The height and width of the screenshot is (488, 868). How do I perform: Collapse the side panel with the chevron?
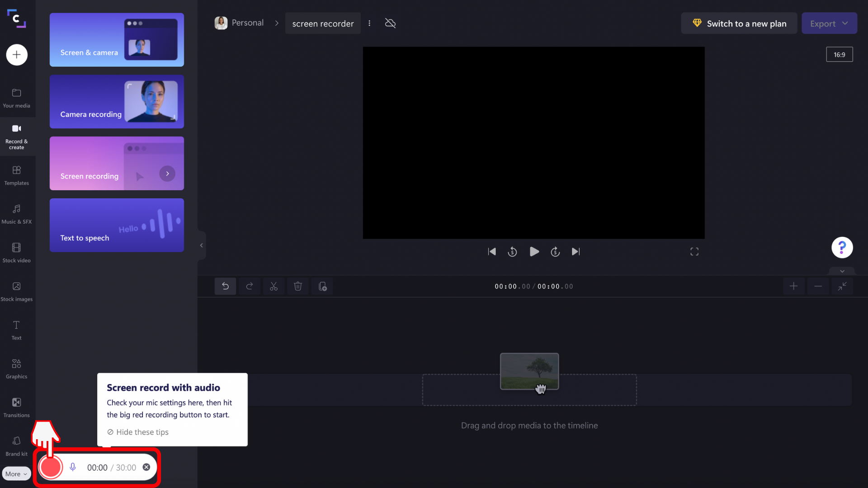click(x=201, y=245)
